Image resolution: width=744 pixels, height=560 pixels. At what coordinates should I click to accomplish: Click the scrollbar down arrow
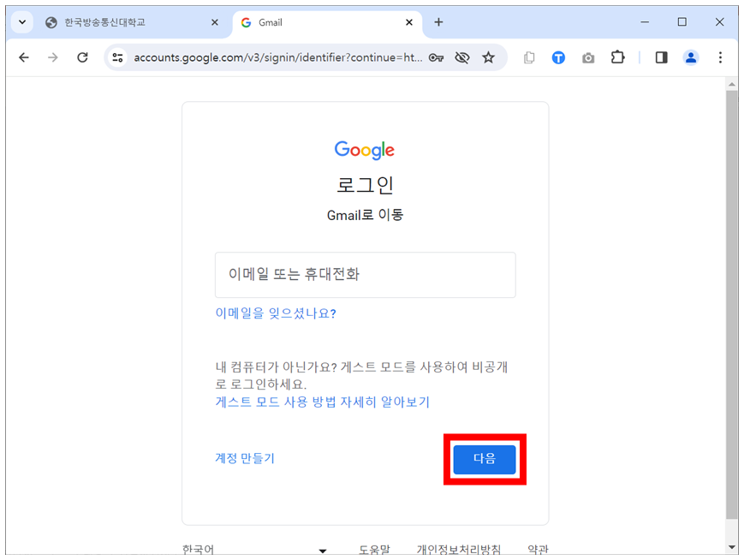pos(732,547)
